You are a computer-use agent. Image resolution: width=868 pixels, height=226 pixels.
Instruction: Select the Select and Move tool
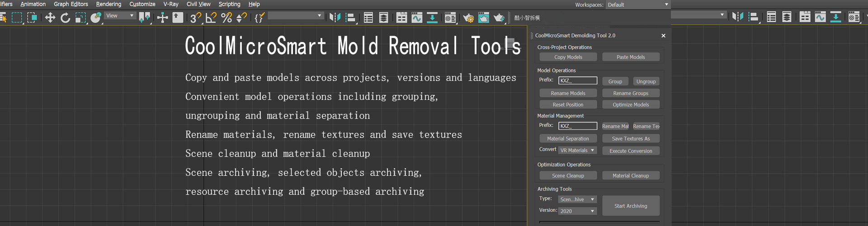pyautogui.click(x=50, y=18)
